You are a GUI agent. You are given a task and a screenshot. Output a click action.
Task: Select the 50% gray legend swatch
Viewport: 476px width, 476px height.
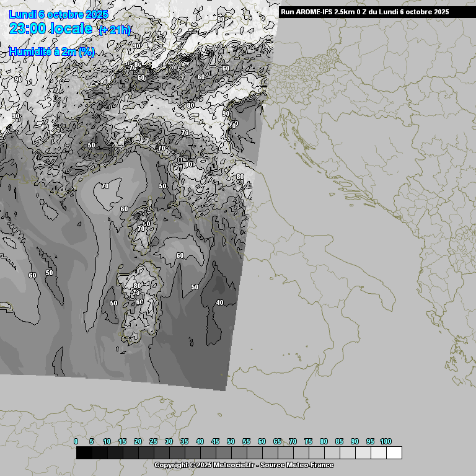pyautogui.click(x=239, y=453)
